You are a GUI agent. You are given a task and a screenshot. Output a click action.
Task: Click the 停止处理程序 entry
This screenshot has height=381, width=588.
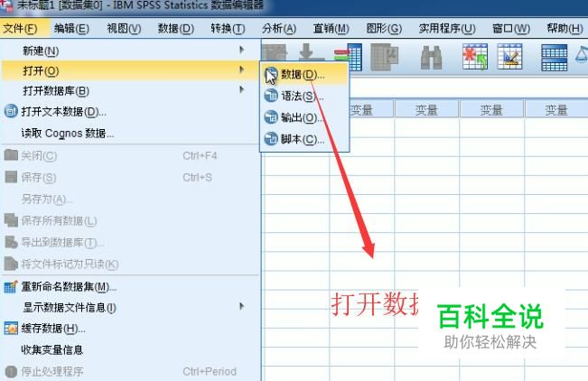pos(129,371)
